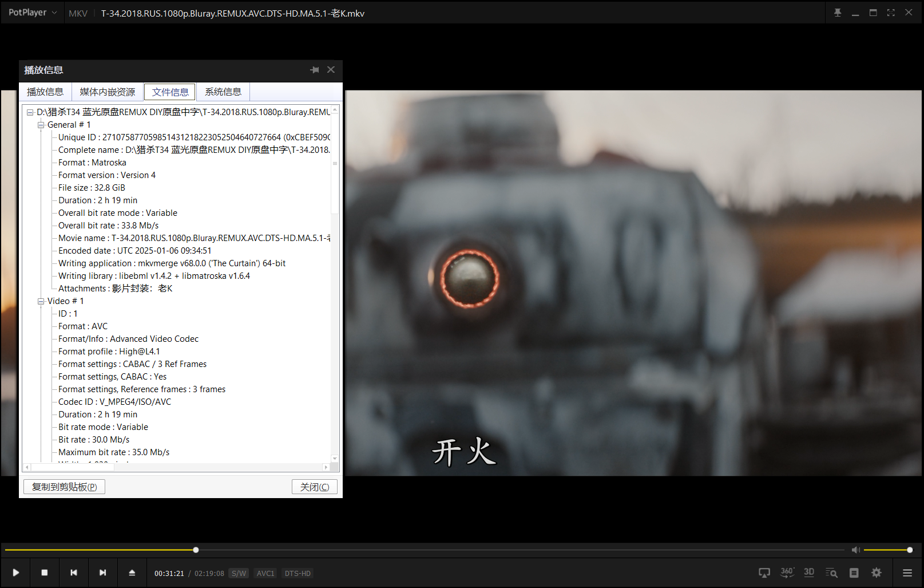Click the current time 00:31:21 display
Image resolution: width=924 pixels, height=588 pixels.
pos(169,573)
